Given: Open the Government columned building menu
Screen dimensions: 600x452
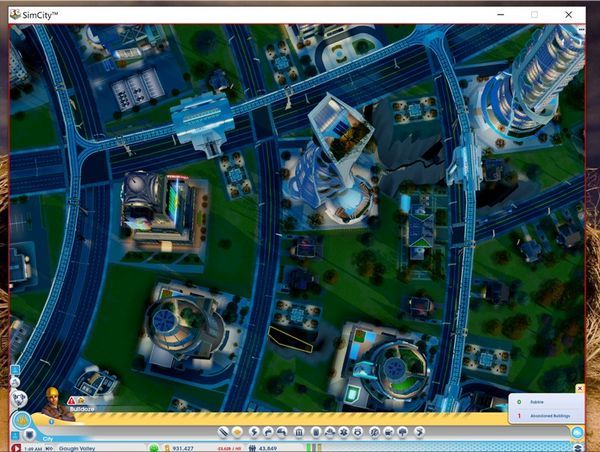Looking at the screenshot, I should point(299,432).
